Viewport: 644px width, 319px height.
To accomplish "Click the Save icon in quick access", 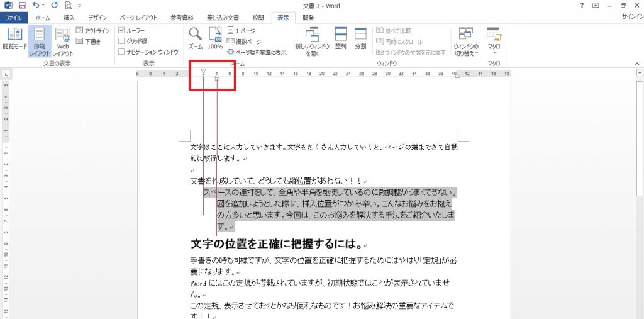I will 22,5.
